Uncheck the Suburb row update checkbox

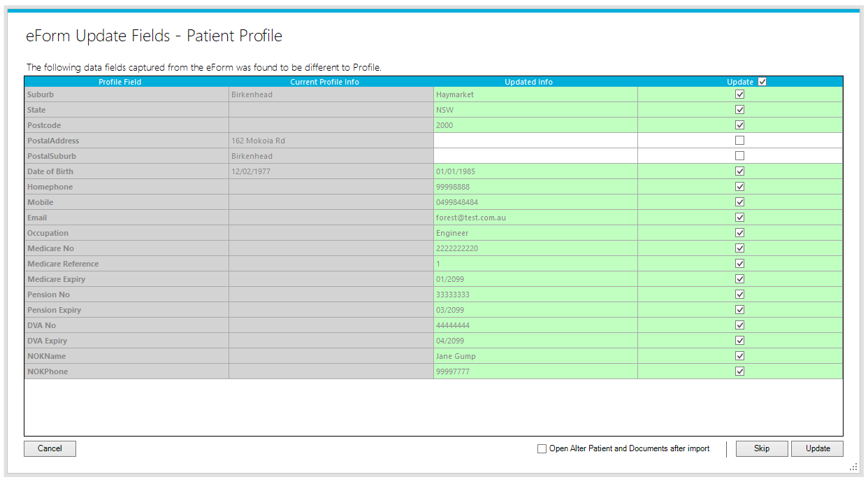tap(739, 94)
